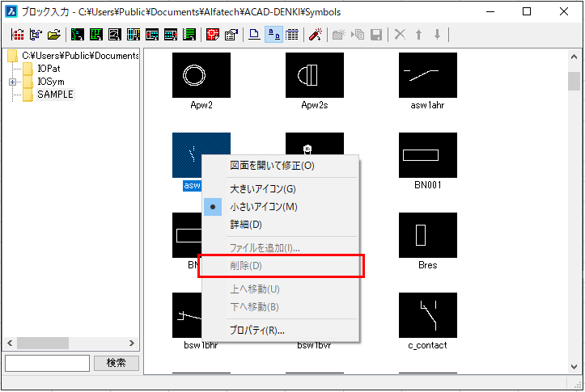Click the move down arrow toolbar icon
Viewport: 585px width, 392px height.
(437, 35)
